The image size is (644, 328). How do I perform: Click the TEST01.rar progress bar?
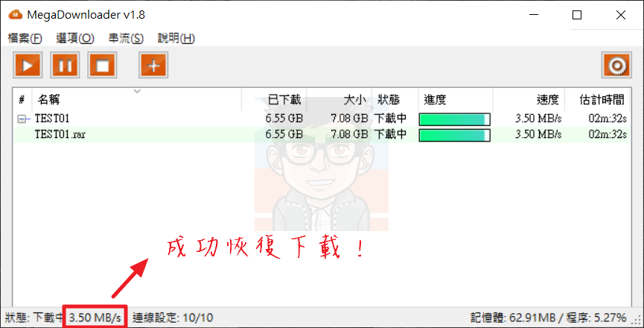455,135
